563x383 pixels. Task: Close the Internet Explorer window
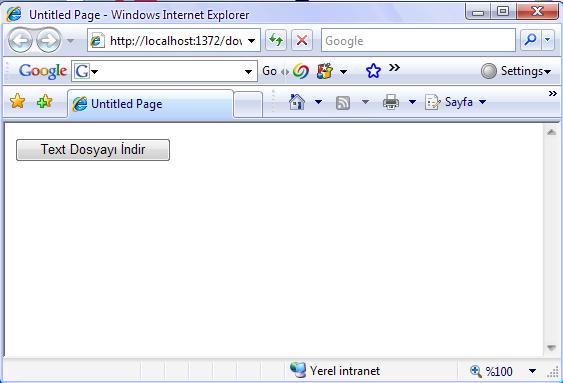click(538, 11)
